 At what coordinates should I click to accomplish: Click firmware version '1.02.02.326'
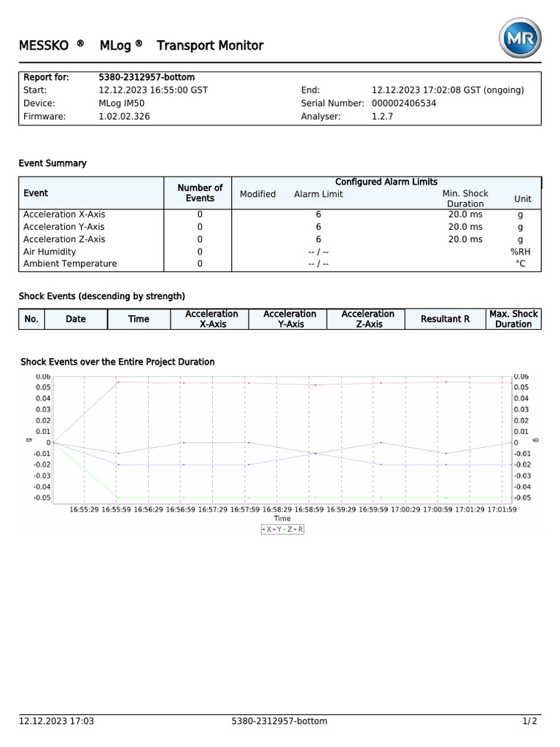(124, 116)
